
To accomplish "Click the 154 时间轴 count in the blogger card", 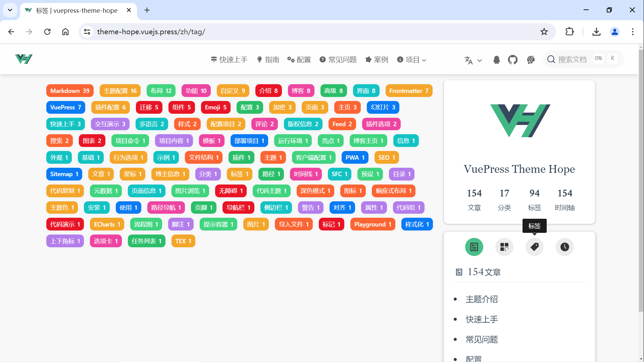I will tap(565, 200).
